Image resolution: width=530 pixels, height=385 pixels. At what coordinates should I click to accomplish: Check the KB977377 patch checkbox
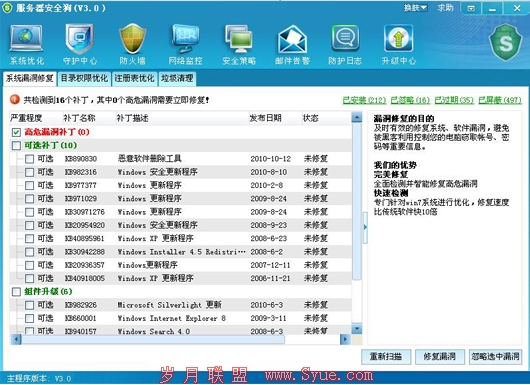point(29,186)
